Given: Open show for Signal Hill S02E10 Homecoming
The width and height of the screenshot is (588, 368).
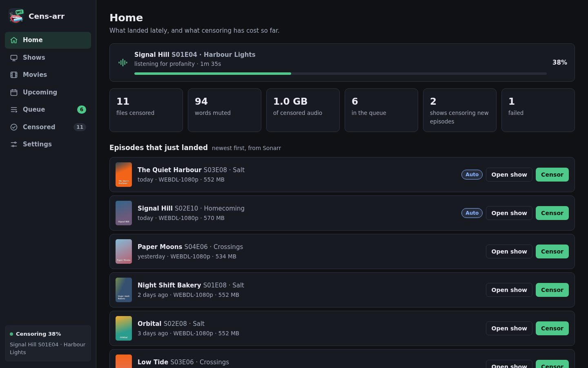Looking at the screenshot, I should pos(509,213).
